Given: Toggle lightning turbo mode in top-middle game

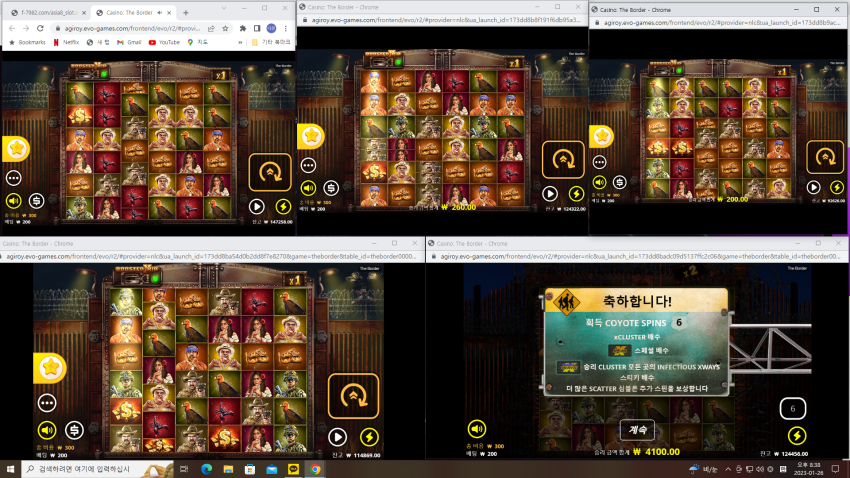Looking at the screenshot, I should (576, 193).
